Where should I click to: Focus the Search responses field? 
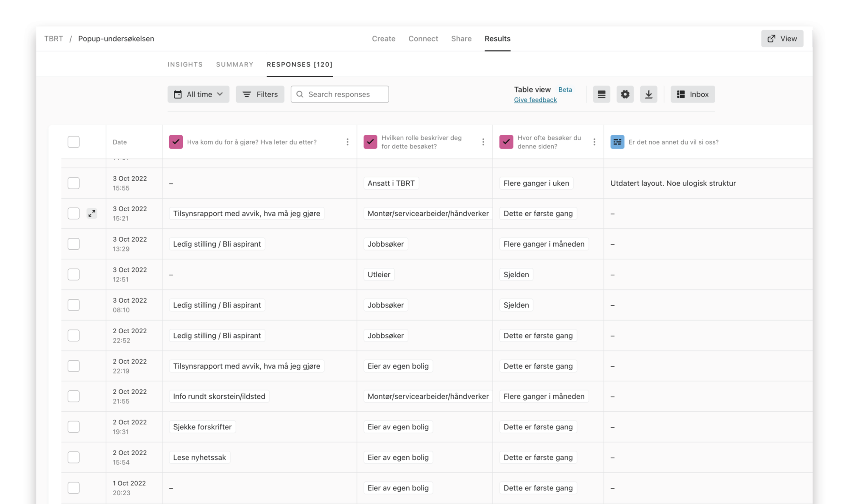coord(340,94)
